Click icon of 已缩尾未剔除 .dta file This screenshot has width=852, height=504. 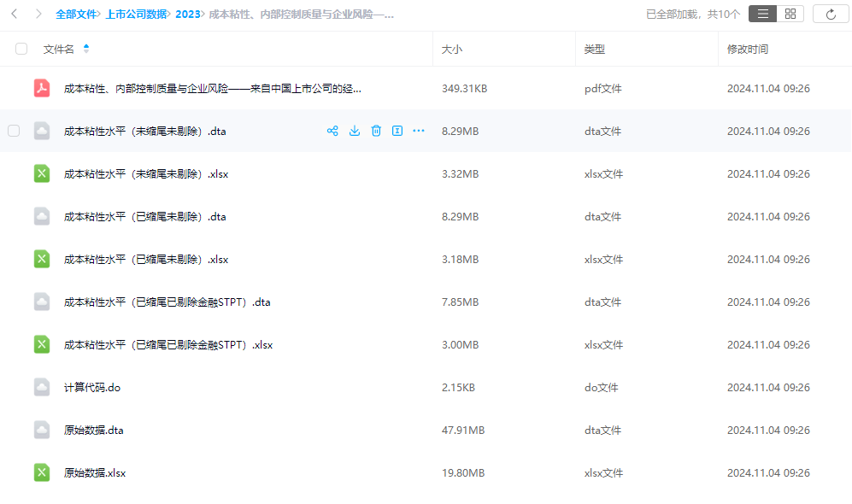pos(42,216)
